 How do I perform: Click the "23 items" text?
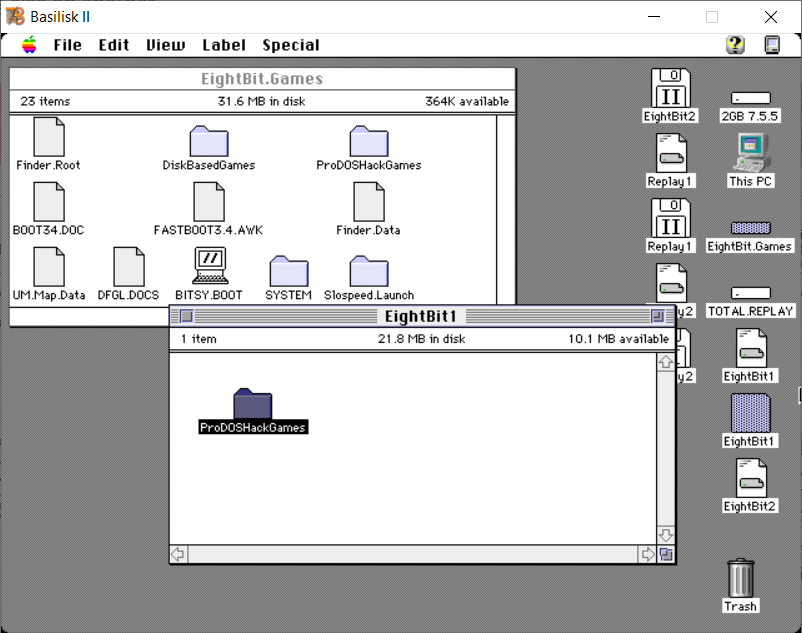point(46,101)
